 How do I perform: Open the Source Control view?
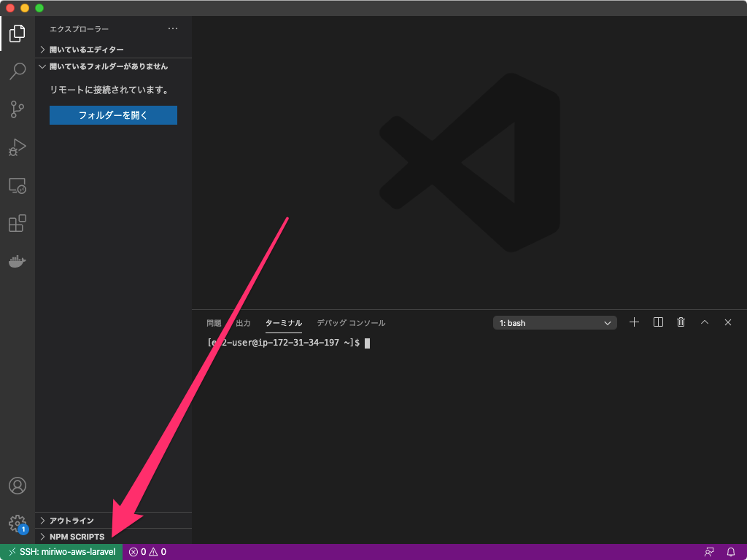[x=16, y=109]
